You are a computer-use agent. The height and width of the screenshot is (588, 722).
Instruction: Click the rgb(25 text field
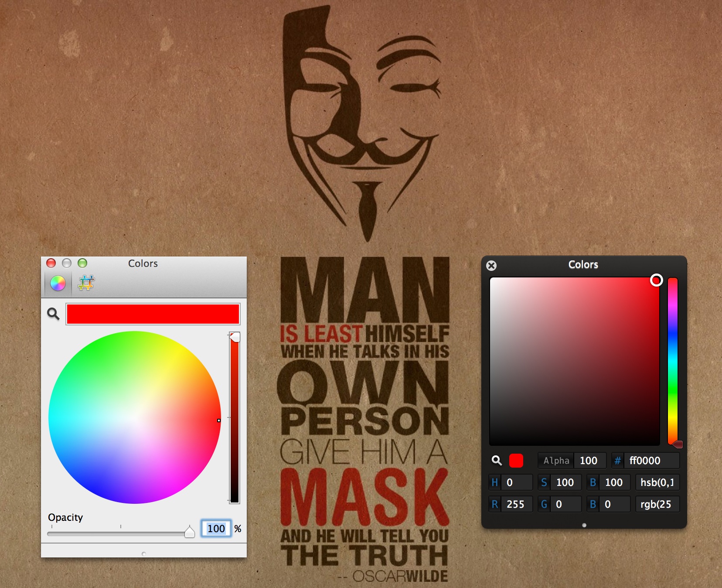pos(657,504)
